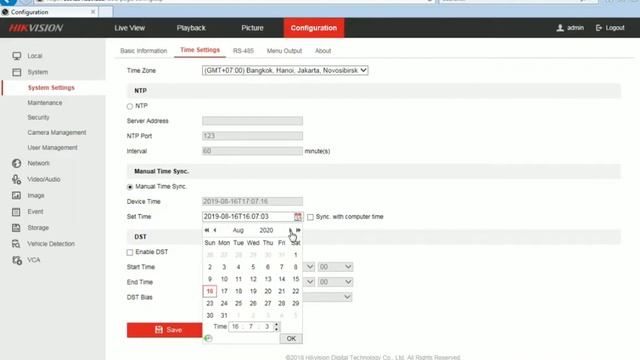The width and height of the screenshot is (640, 360).
Task: Click the Hikvision logo
Action: (36, 28)
